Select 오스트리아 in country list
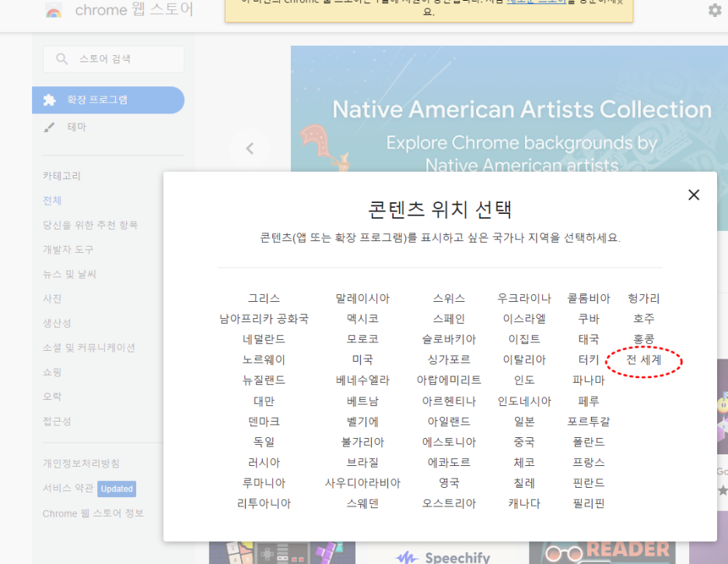 (449, 503)
